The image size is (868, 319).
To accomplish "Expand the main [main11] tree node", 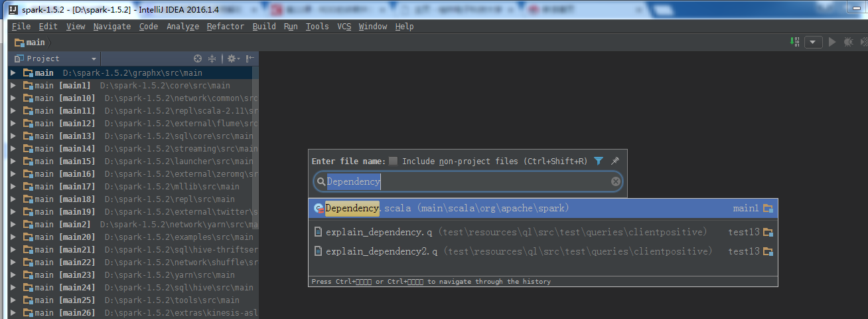I will 13,110.
